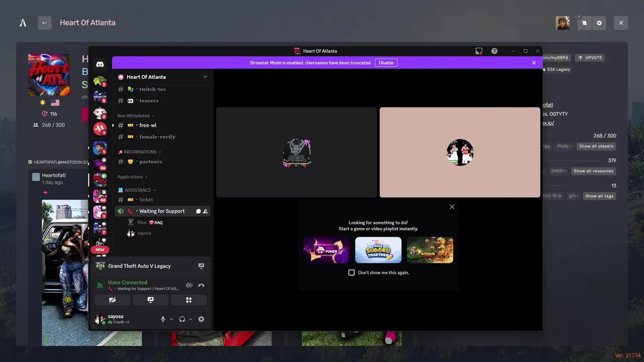Image resolution: width=644 pixels, height=362 pixels.
Task: Dismiss the Streamer Mode banner
Action: pos(534,63)
